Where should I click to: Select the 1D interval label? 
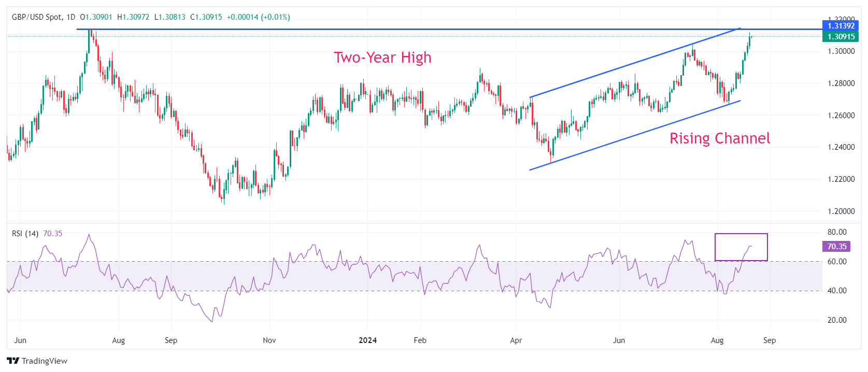pos(70,17)
